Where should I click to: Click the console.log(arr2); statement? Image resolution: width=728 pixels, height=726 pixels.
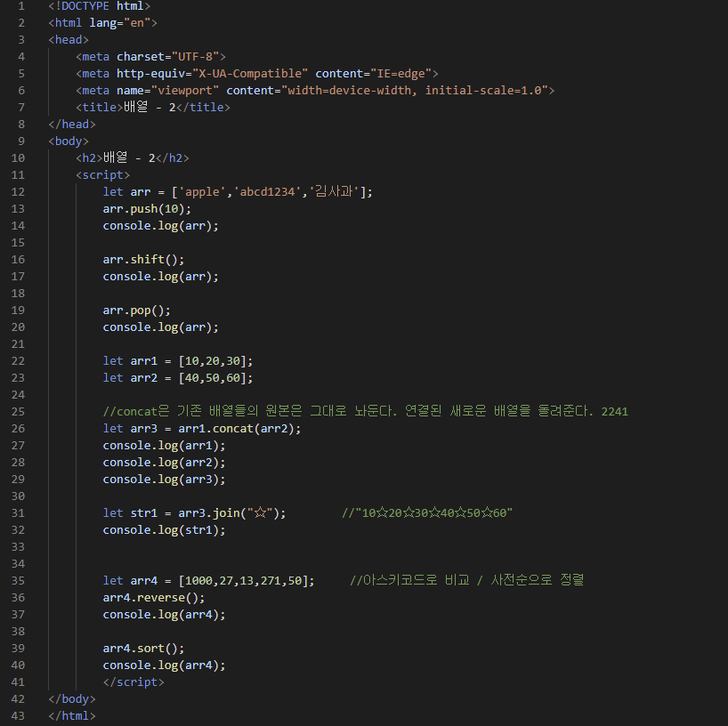pos(164,463)
